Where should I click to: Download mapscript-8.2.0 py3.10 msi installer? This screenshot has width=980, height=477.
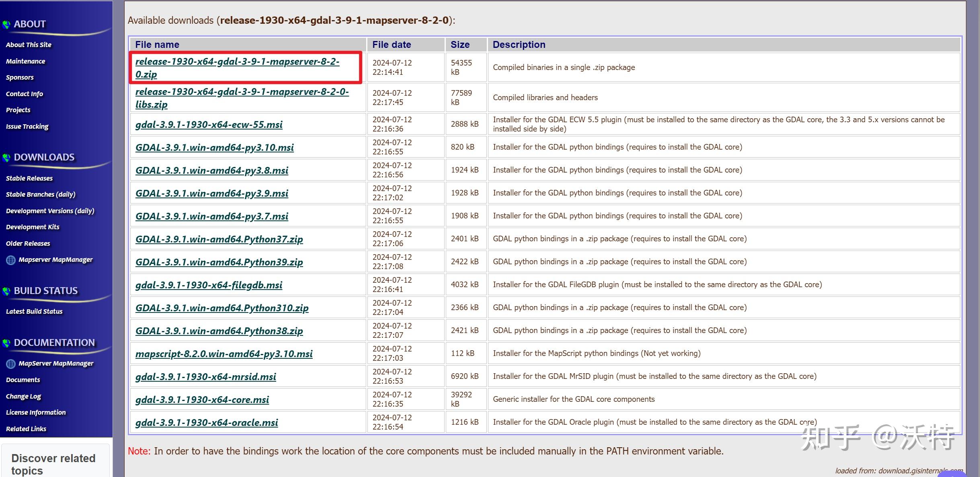224,354
